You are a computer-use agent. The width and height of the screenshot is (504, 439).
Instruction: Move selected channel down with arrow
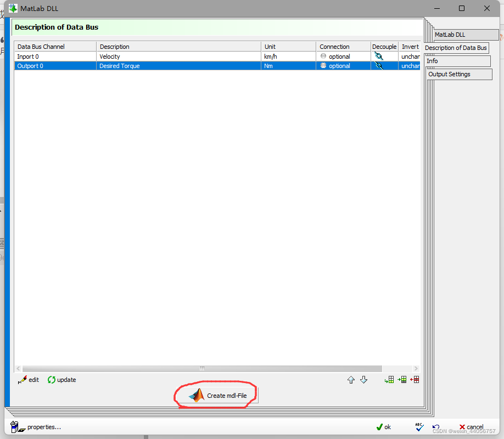click(x=363, y=380)
